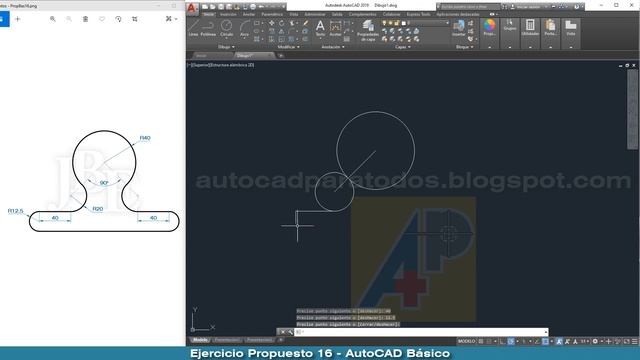Click the Move (Desplazar) tool icon
The height and width of the screenshot is (360, 640).
271,23
